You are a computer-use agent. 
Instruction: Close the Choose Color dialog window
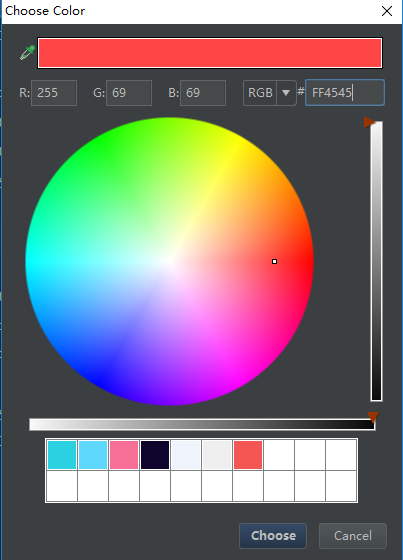coord(387,11)
